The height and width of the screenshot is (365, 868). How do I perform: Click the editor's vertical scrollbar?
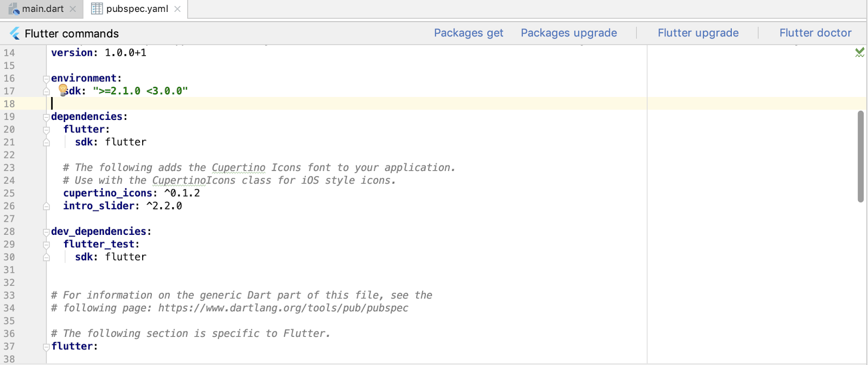click(x=860, y=156)
